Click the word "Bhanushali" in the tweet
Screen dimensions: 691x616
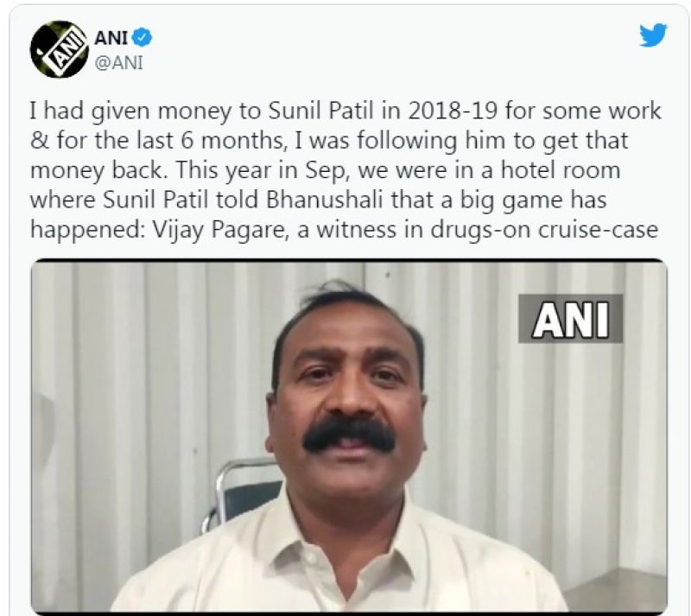pyautogui.click(x=325, y=200)
